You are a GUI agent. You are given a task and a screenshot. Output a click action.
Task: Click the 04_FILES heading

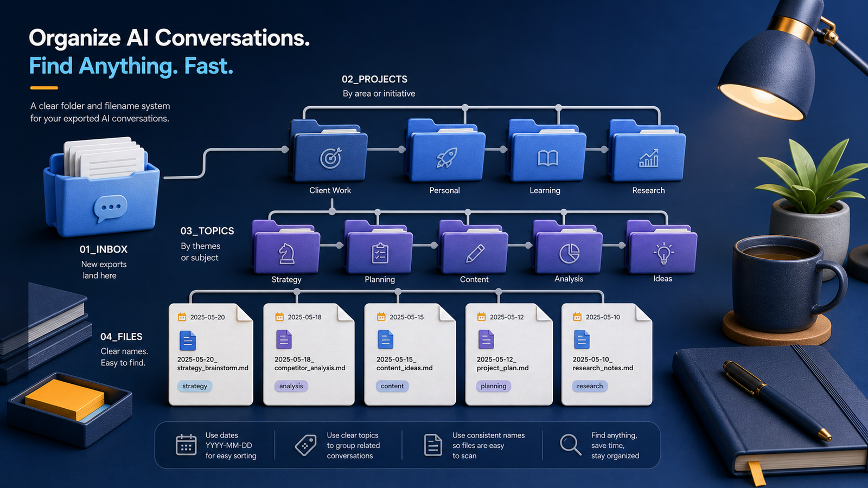click(122, 337)
